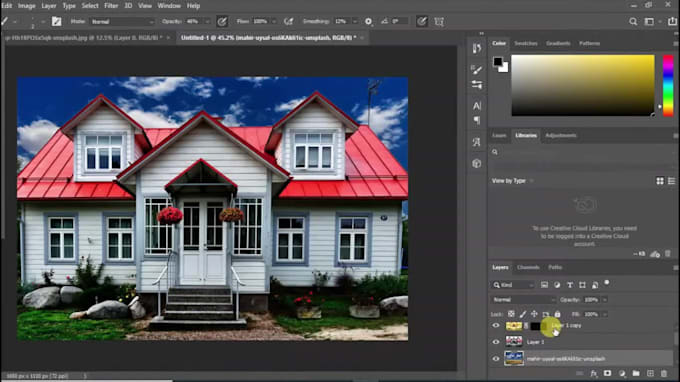The image size is (680, 382).
Task: Create new fill or adjustment layer
Action: click(x=622, y=373)
